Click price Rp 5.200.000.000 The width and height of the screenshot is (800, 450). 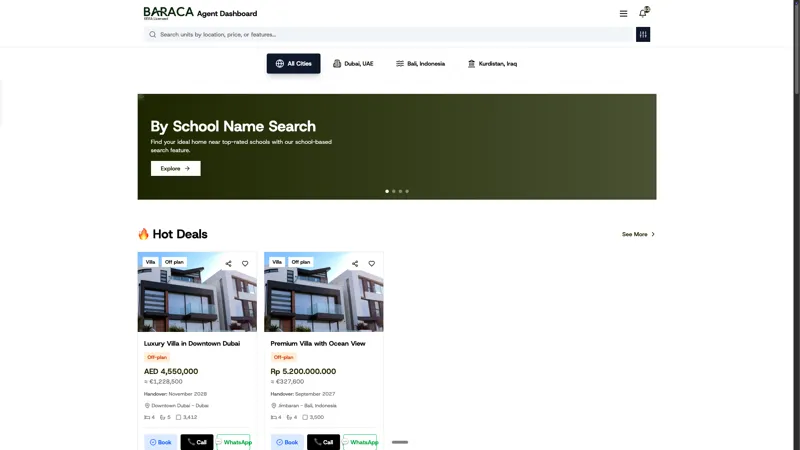(x=303, y=371)
